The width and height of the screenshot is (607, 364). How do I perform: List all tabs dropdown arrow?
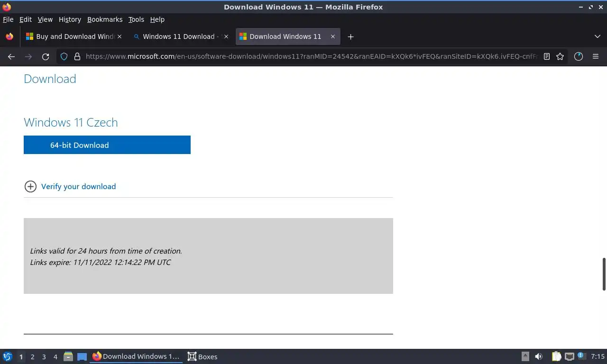click(x=598, y=36)
